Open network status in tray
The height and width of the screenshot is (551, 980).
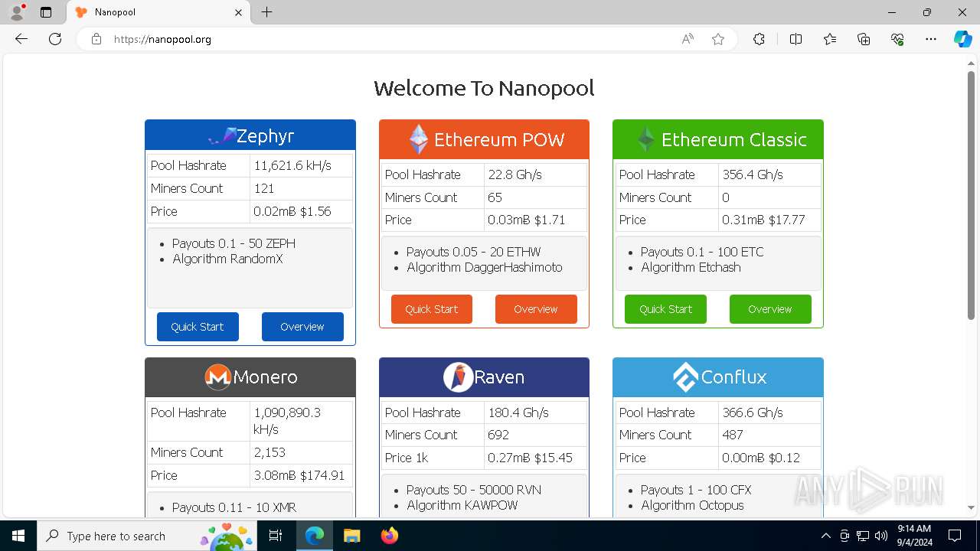[x=863, y=536]
